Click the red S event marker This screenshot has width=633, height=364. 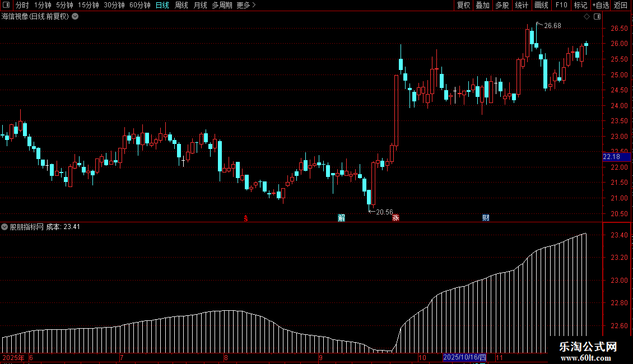click(246, 218)
